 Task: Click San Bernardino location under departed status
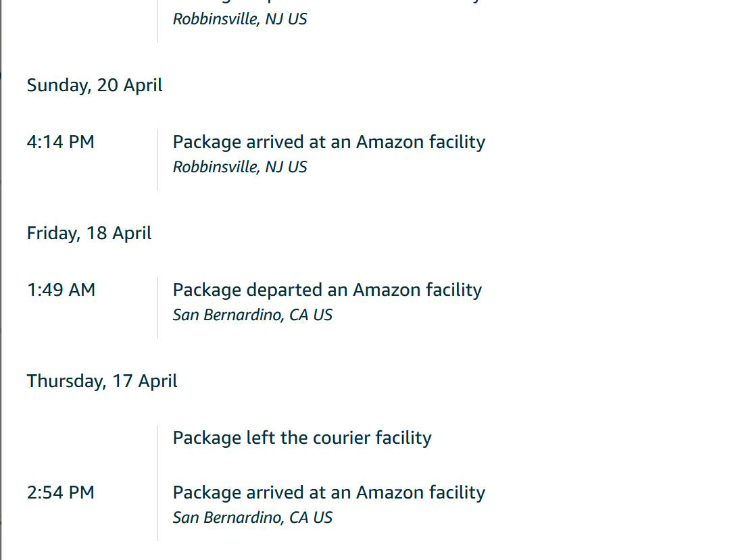[253, 315]
